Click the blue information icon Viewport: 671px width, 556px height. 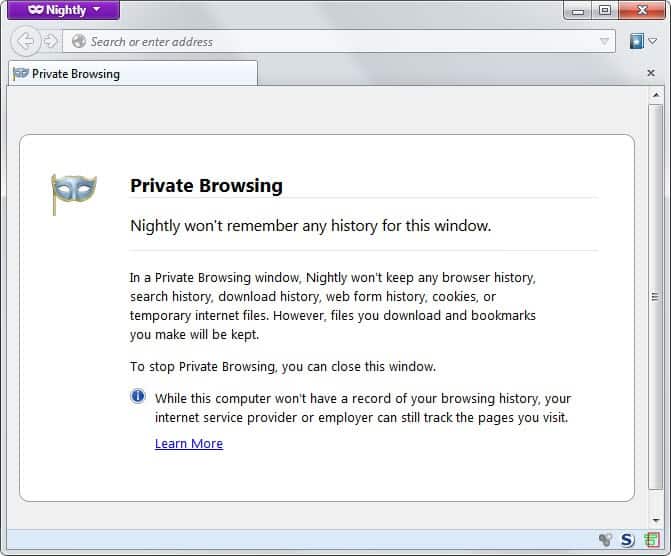(x=138, y=396)
